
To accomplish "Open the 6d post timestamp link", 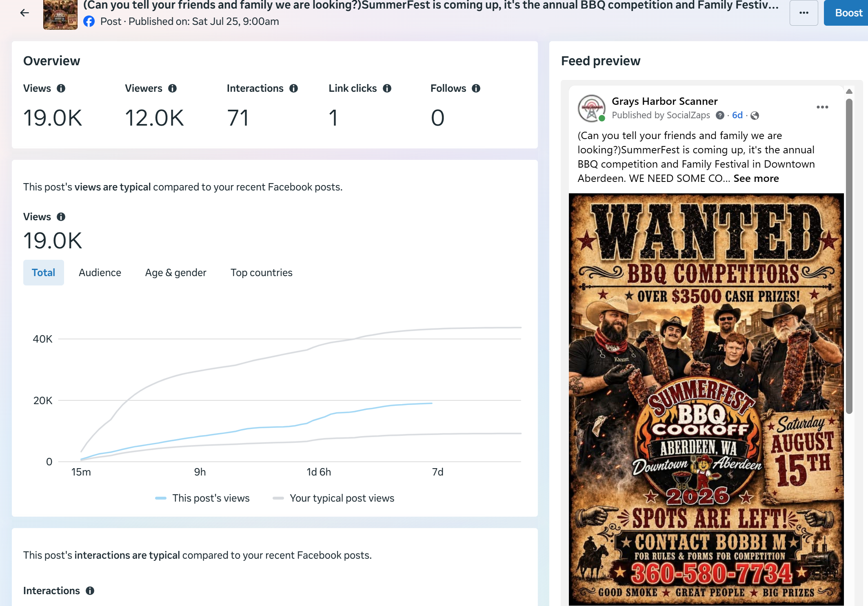I will tap(737, 115).
